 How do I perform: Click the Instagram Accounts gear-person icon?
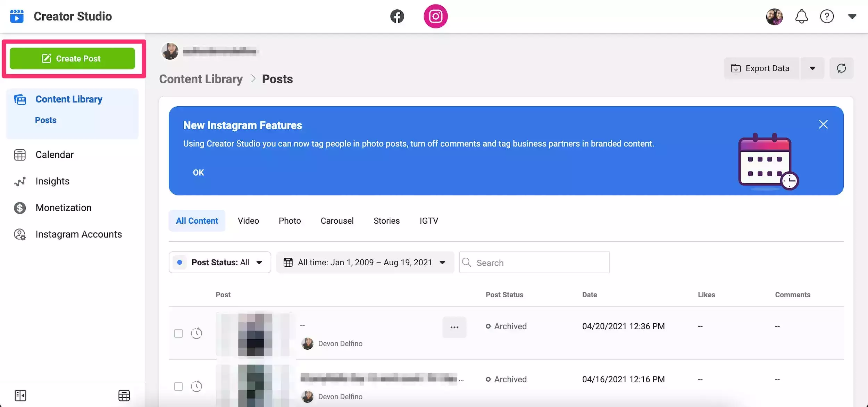coord(20,235)
